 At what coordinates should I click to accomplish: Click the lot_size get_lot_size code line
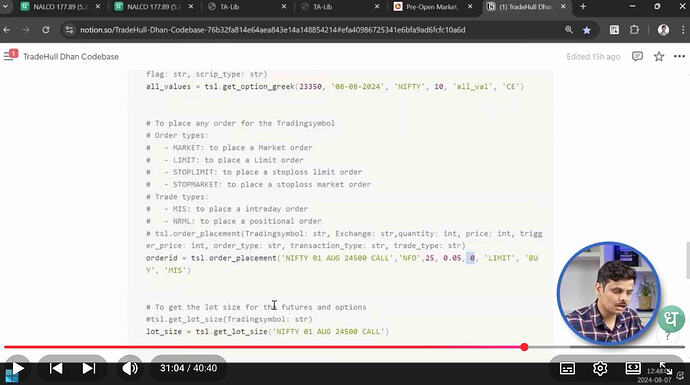[x=268, y=331]
